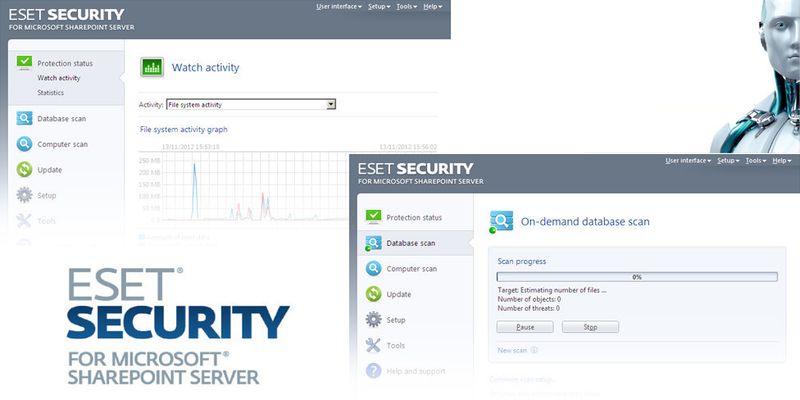800x400 pixels.
Task: Click Setup gear icon in database scan window
Action: (373, 319)
